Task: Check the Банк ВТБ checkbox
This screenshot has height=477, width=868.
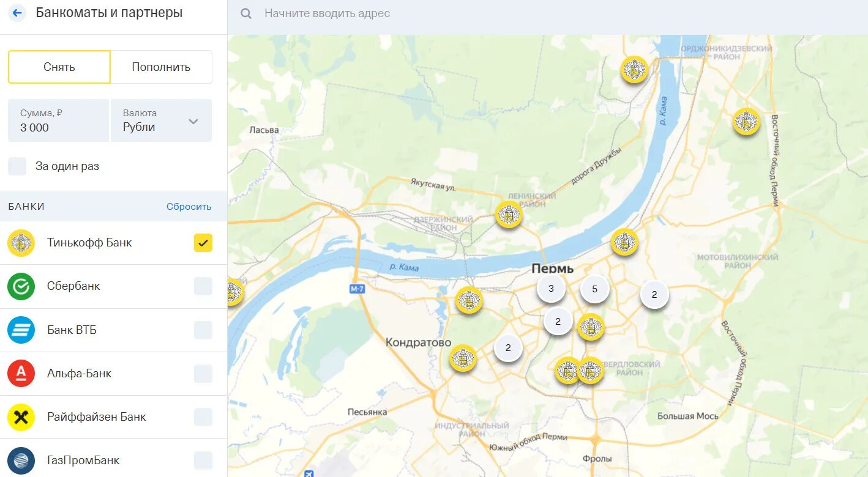Action: pyautogui.click(x=203, y=330)
